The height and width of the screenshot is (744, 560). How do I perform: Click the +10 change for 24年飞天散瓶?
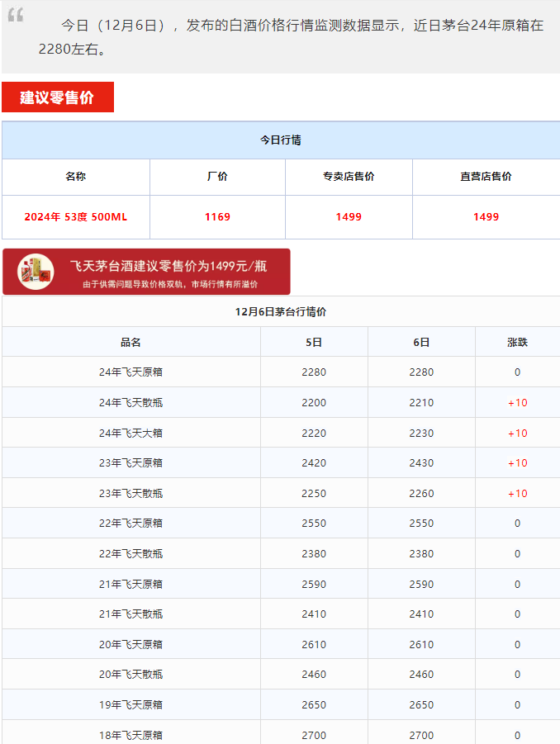point(517,402)
